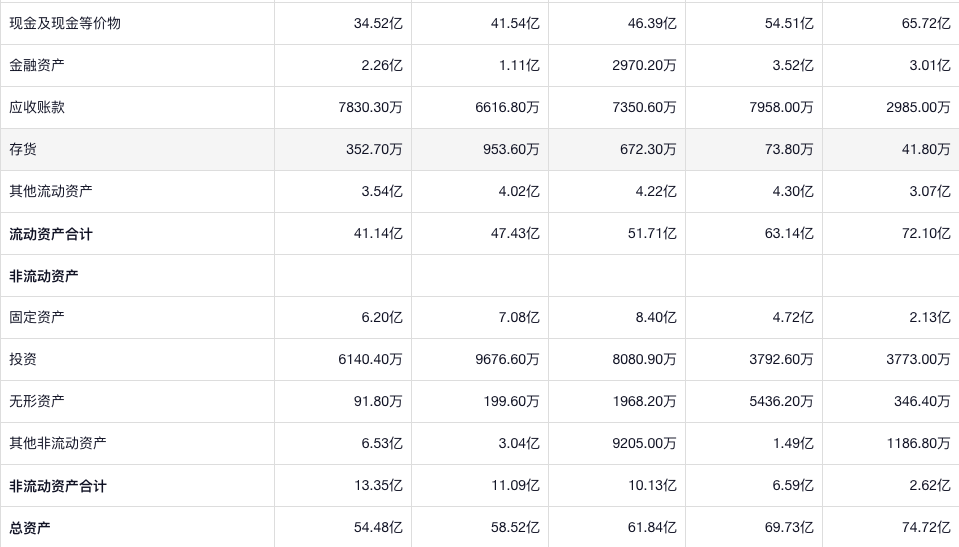Viewport: 959px width, 547px height.
Task: Click the cash value 34.52亿 cell
Action: (x=378, y=23)
